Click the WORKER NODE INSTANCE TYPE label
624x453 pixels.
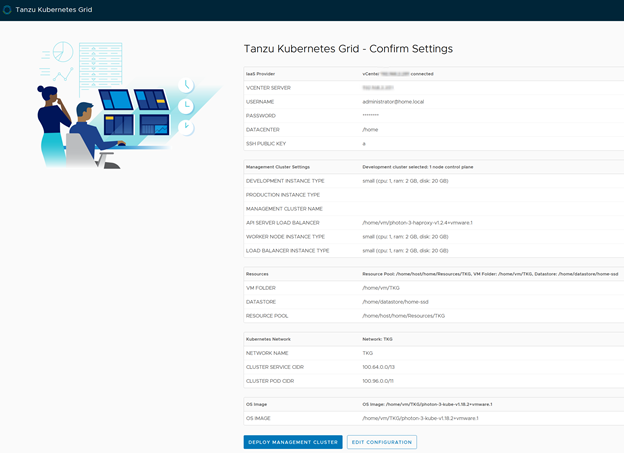(x=285, y=237)
